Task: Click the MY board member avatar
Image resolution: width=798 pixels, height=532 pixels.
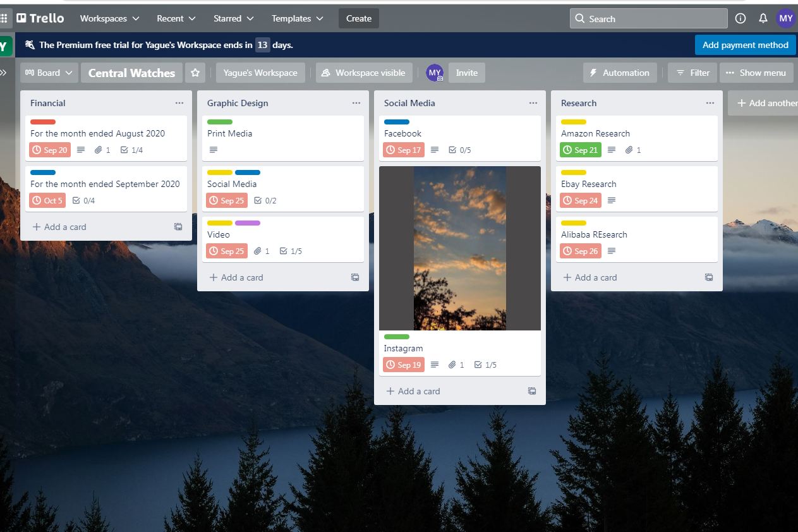Action: (x=435, y=73)
